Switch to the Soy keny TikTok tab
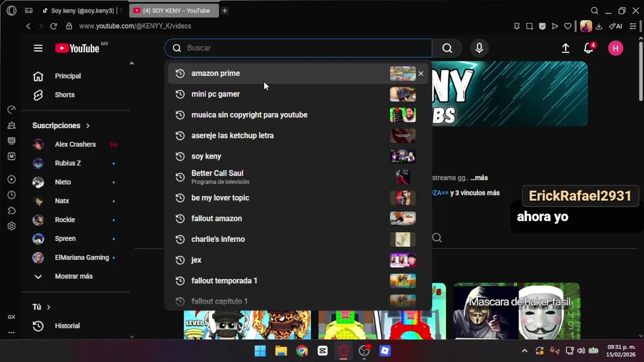644x362 pixels. 83,11
